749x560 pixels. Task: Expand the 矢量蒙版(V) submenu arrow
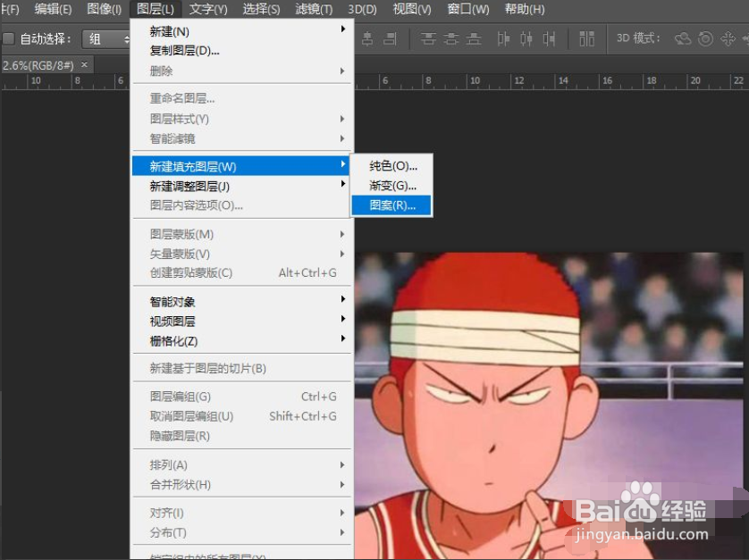tap(342, 254)
